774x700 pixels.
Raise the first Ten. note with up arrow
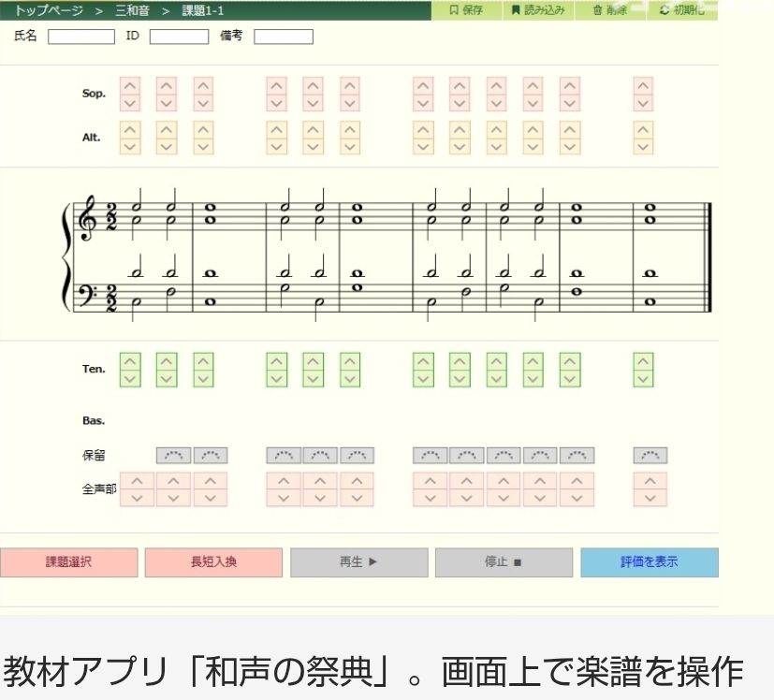point(130,360)
